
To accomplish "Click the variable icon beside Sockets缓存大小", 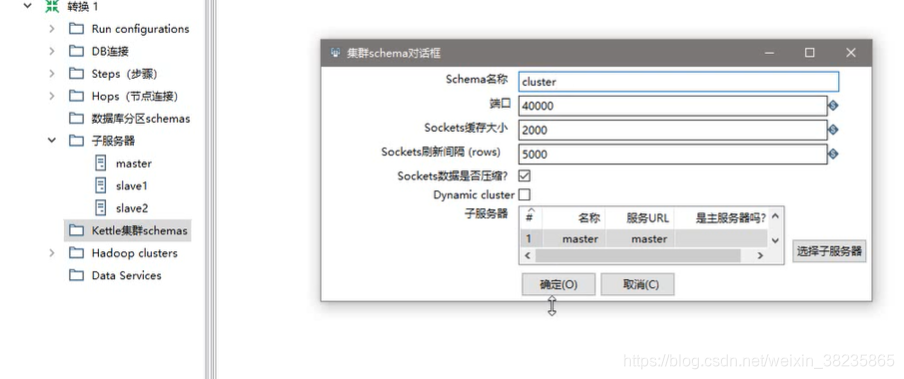I will coord(833,130).
